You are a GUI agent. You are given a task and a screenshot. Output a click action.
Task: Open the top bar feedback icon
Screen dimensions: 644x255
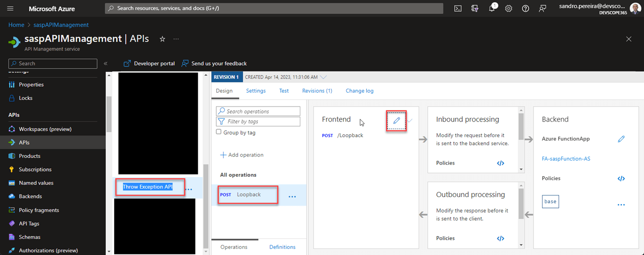tap(542, 8)
